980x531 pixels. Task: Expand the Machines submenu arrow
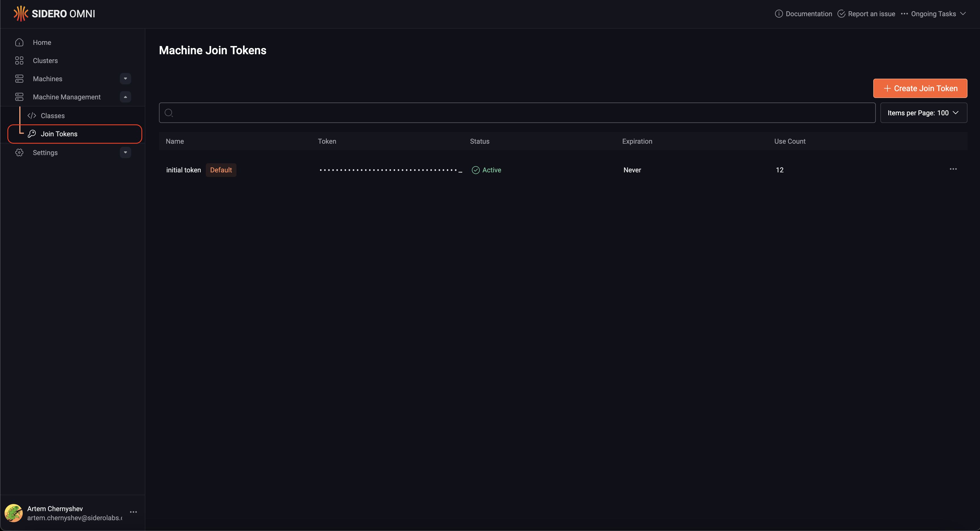[125, 79]
